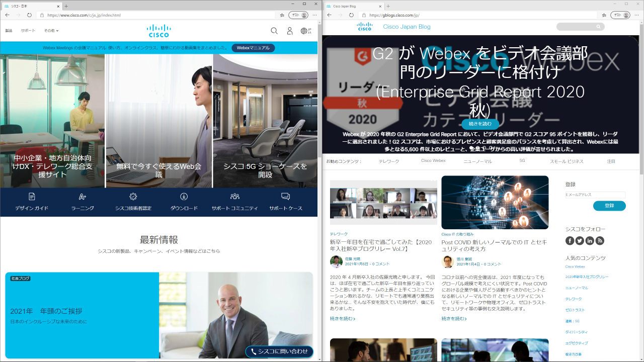Open the サポート コミュニティ icon
The width and height of the screenshot is (644, 362).
pos(234,197)
